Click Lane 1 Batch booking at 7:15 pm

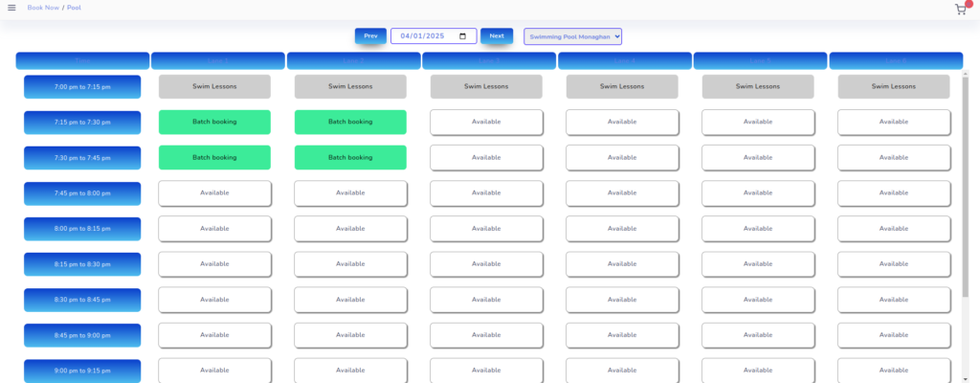click(x=214, y=122)
